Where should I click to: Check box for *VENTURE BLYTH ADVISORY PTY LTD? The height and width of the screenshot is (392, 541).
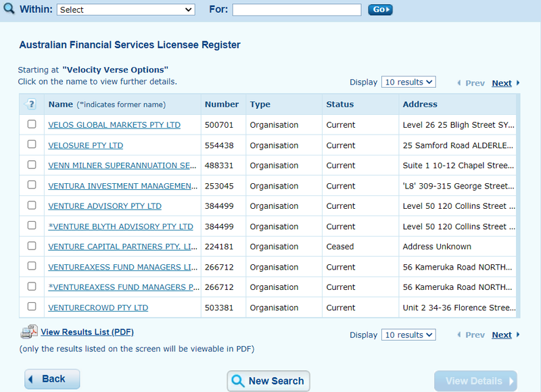pyautogui.click(x=32, y=225)
